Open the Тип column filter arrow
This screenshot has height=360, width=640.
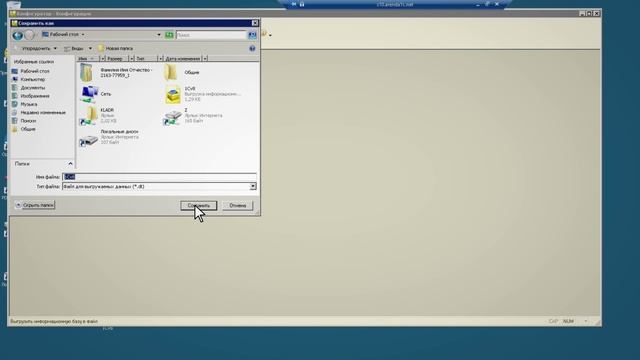pyautogui.click(x=160, y=59)
